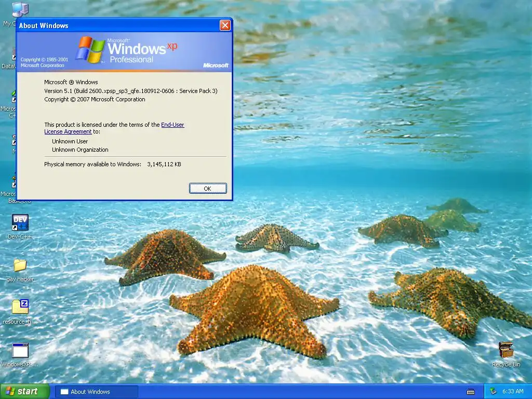Screen dimensions: 532x399
Task: Click the Windows XP Professional logo banner
Action: click(x=125, y=51)
